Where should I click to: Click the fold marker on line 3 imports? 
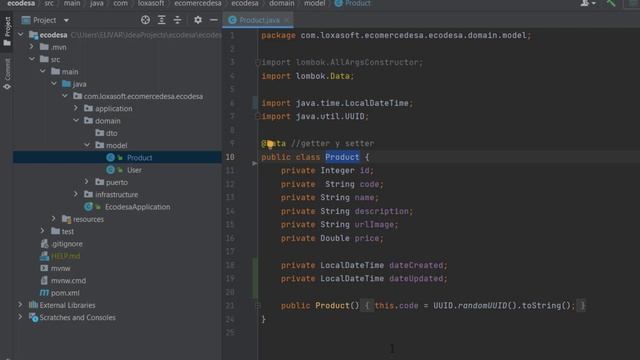click(258, 62)
